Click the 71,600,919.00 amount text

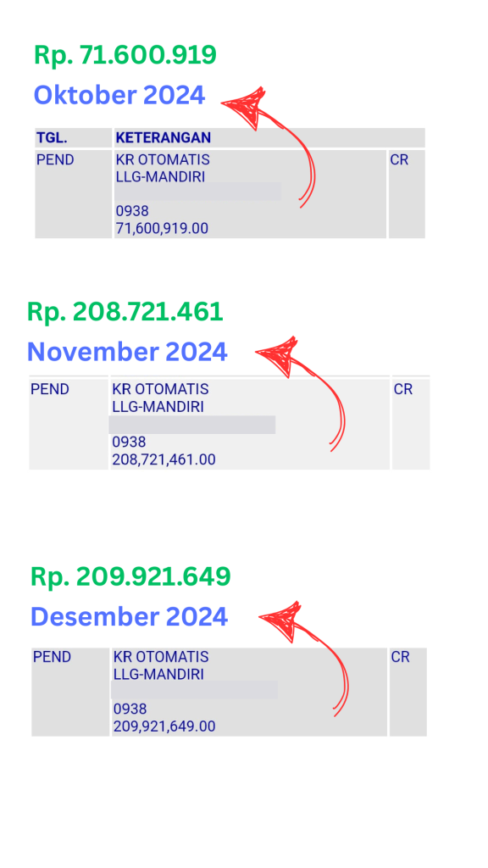(x=162, y=229)
